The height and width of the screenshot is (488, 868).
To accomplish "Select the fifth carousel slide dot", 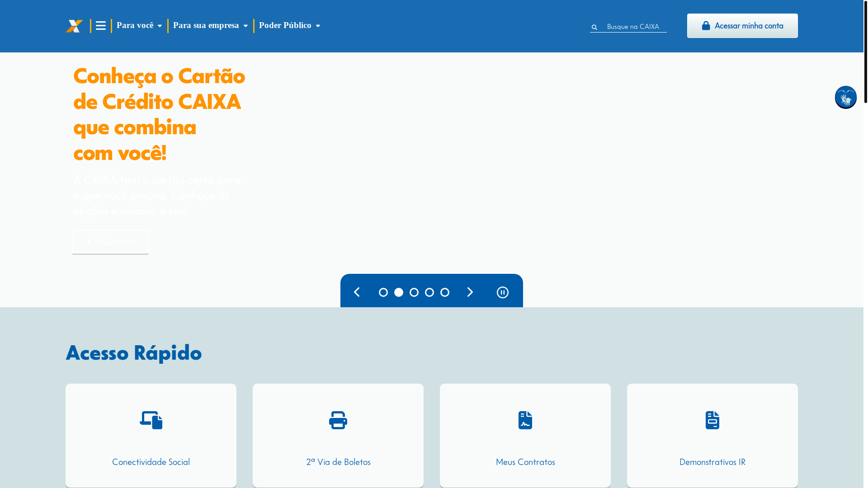I will (x=445, y=292).
